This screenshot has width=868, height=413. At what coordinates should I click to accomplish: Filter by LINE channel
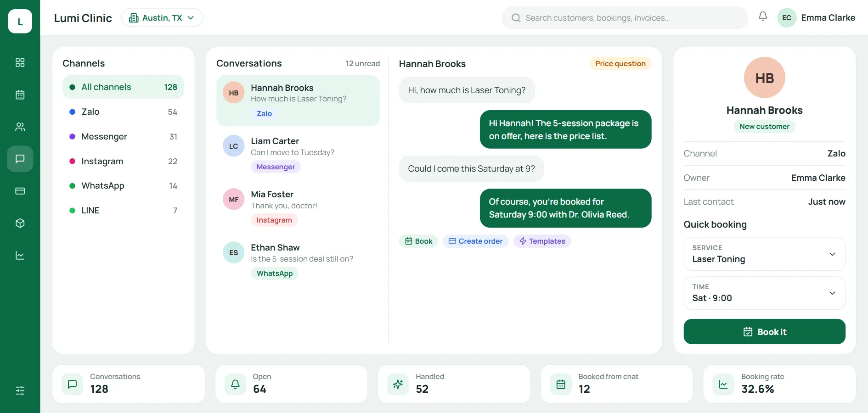click(x=123, y=211)
